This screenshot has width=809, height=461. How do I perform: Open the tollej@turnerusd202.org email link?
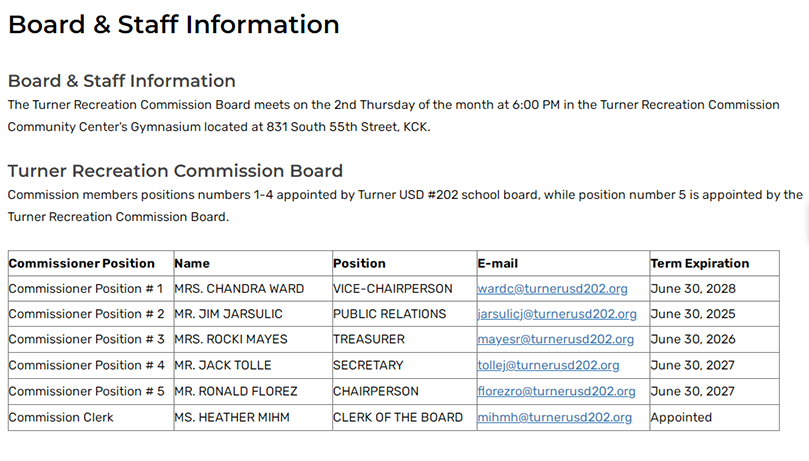click(x=548, y=365)
